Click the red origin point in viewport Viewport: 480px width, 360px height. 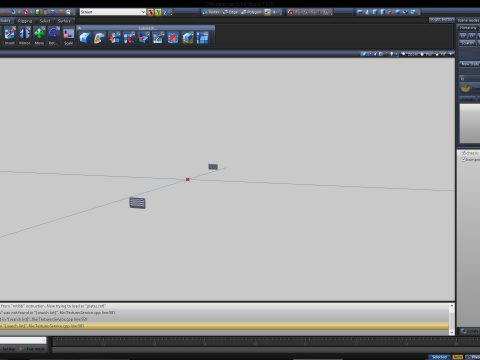pyautogui.click(x=187, y=179)
